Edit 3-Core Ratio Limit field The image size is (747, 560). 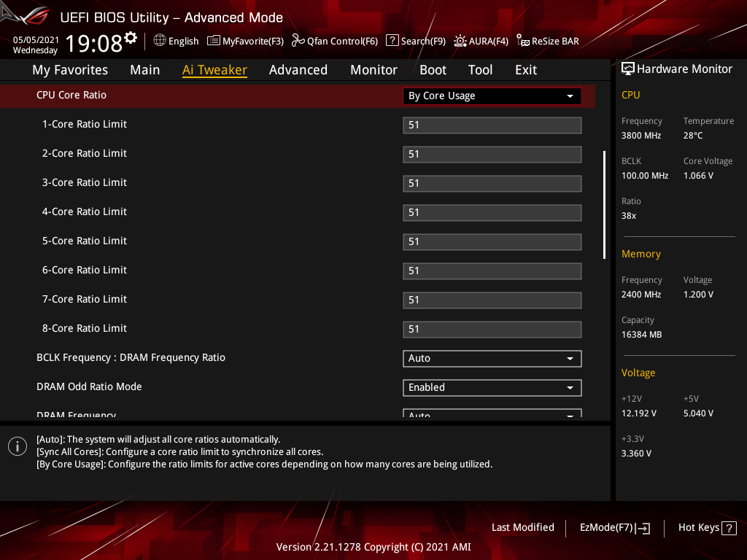pyautogui.click(x=492, y=183)
